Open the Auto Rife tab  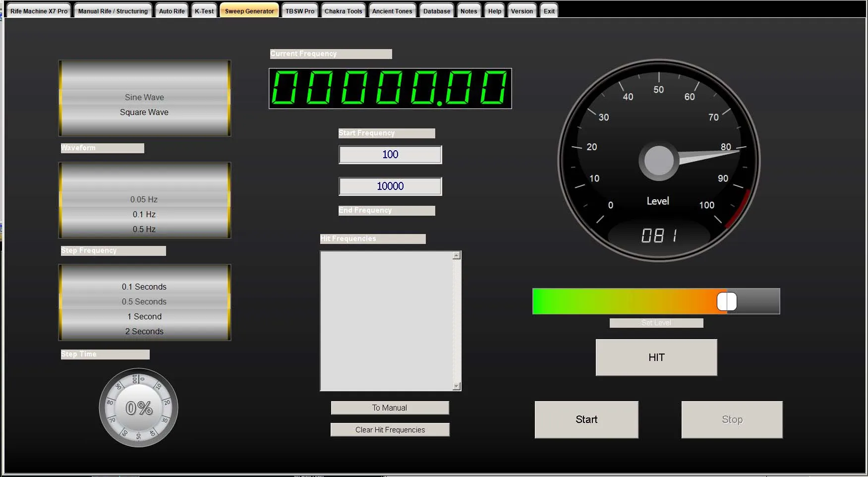point(172,11)
